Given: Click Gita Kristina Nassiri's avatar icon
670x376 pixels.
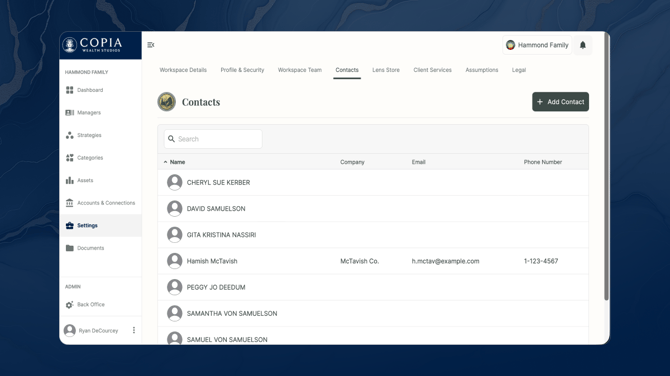Looking at the screenshot, I should click(174, 235).
